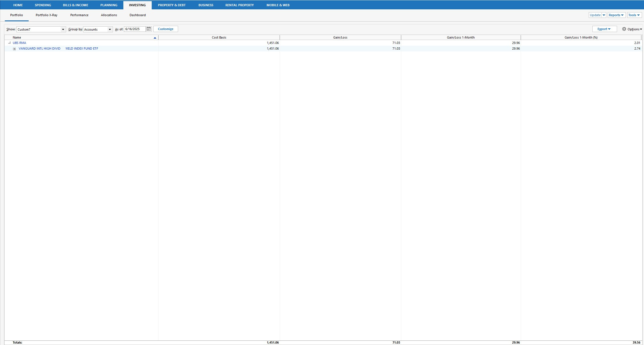Click the 2.01 value in UBS RMA row
This screenshot has width=644, height=345.
click(x=637, y=43)
